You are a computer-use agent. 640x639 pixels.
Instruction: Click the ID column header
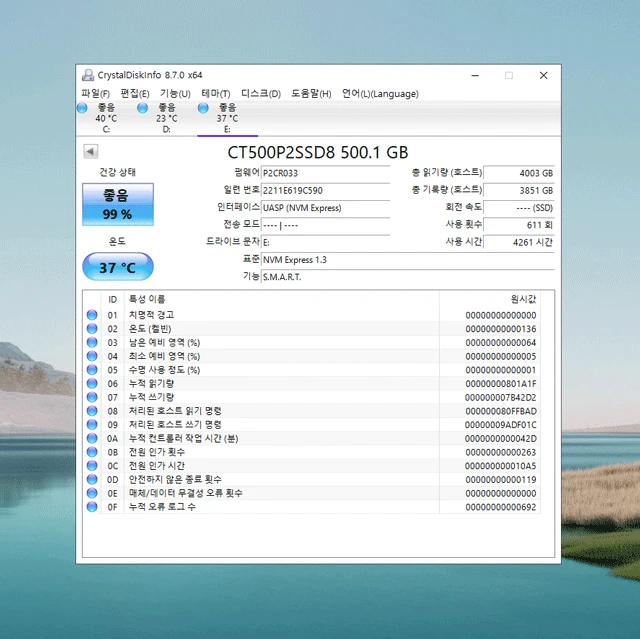pos(113,300)
